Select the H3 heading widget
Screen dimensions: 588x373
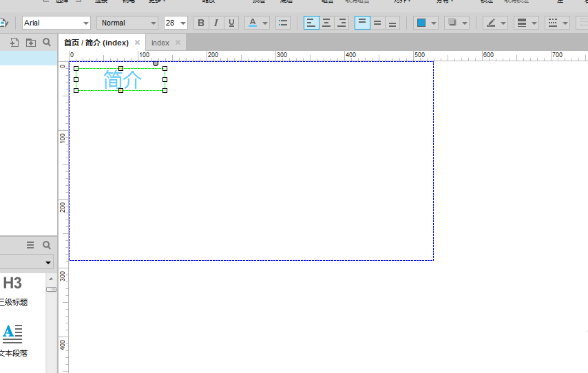(x=12, y=283)
